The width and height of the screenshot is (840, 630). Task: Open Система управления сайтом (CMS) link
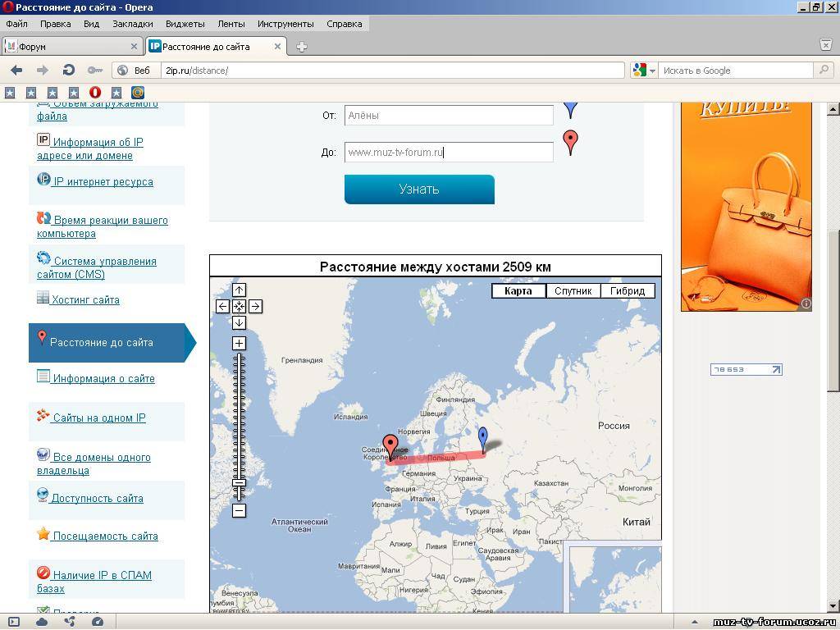pyautogui.click(x=97, y=267)
